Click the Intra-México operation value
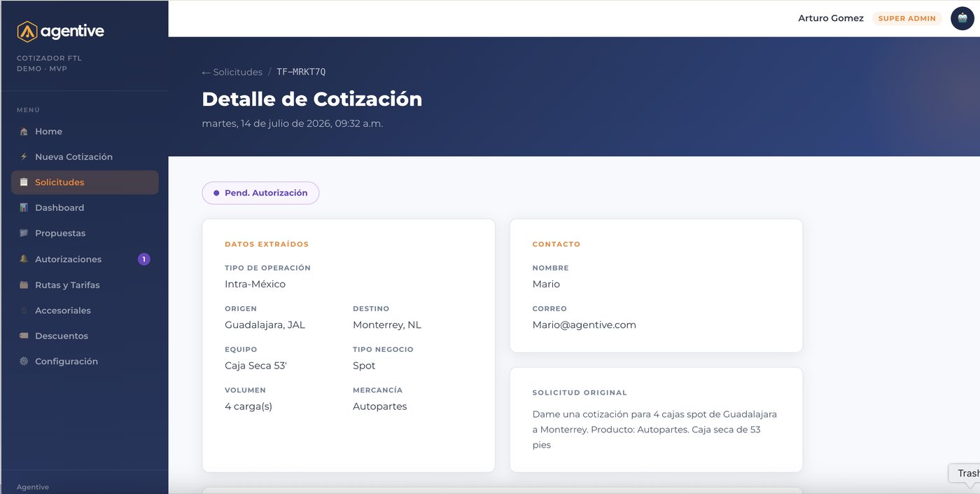 tap(255, 284)
